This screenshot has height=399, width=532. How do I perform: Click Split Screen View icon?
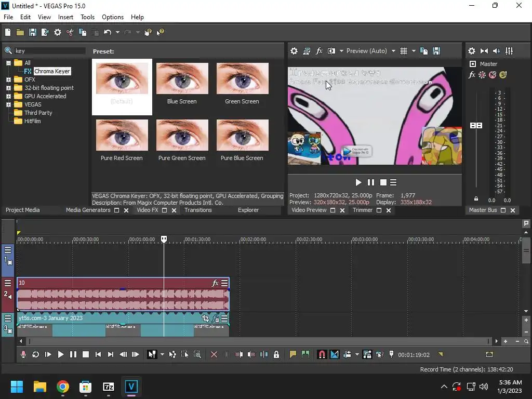[x=331, y=51]
